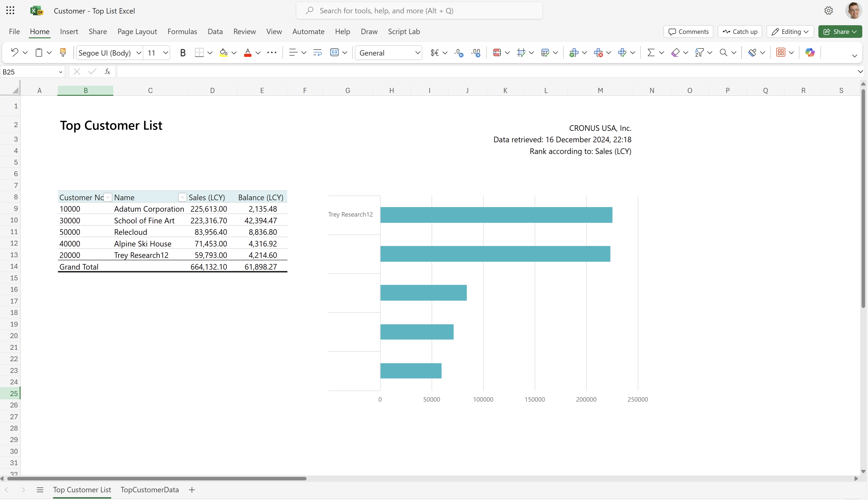Select the Home ribbon tab
This screenshot has width=868, height=500.
[x=39, y=31]
